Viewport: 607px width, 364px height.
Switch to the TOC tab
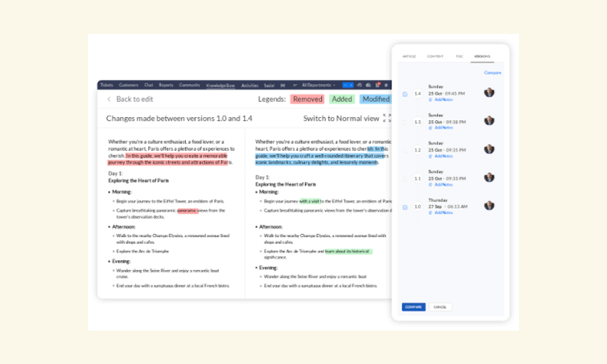[x=459, y=56]
